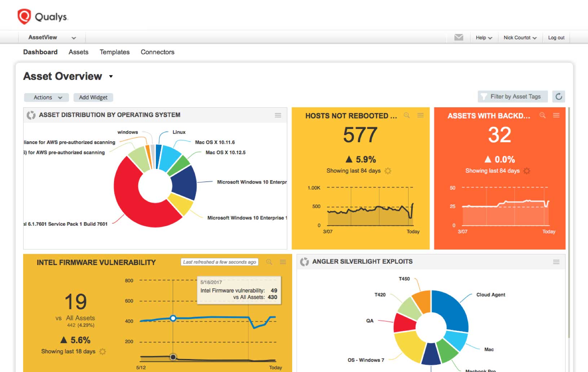Click Assets With Backdoor magnifier icon
Image resolution: width=588 pixels, height=372 pixels.
542,115
